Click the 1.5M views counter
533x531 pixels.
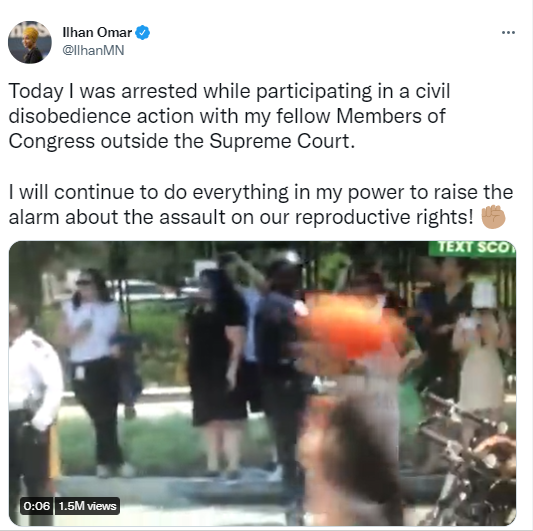(x=87, y=506)
